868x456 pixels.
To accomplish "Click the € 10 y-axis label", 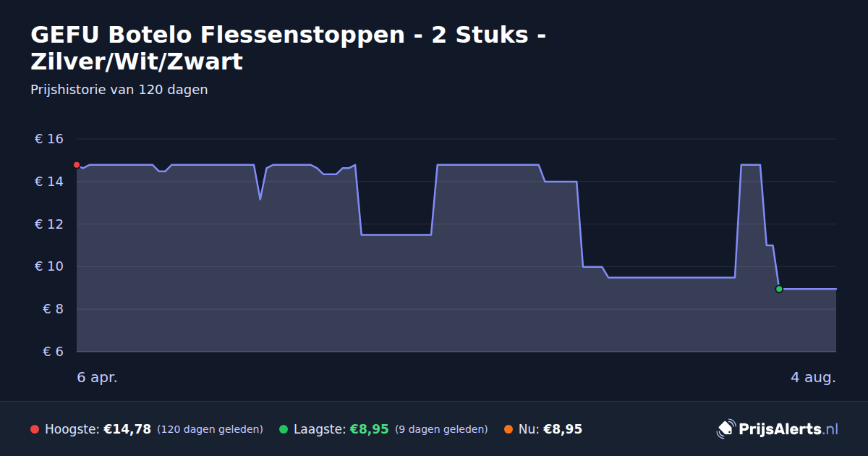I will [49, 267].
